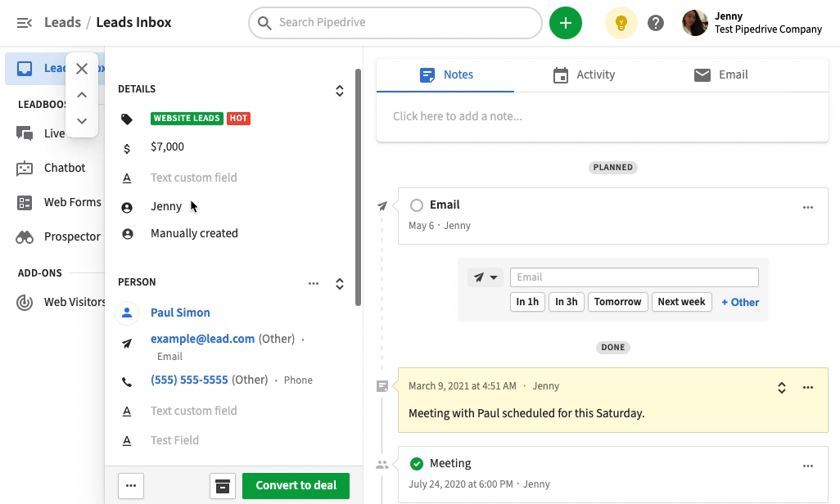Mark planned Email activity as done

417,205
